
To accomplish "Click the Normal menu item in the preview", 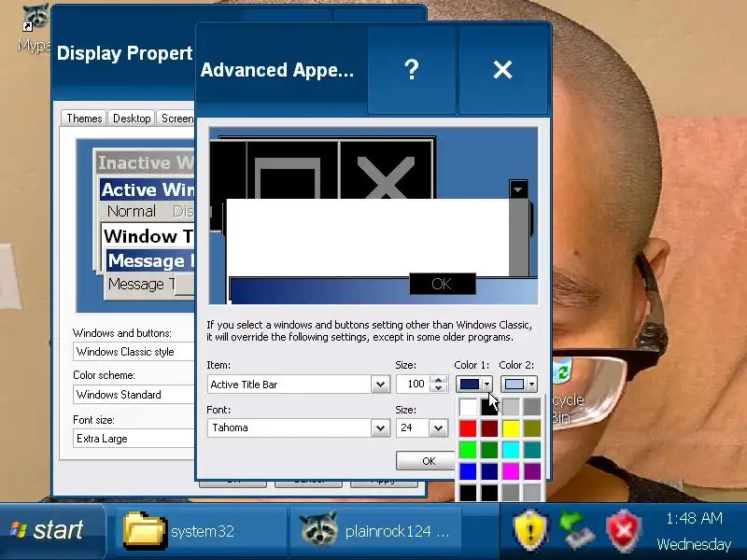I will (x=132, y=211).
